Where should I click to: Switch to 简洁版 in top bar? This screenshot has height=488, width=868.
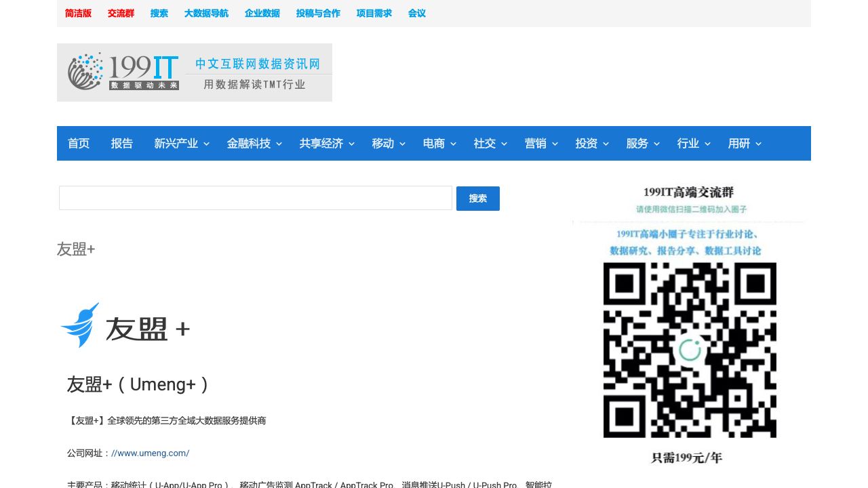pyautogui.click(x=78, y=14)
